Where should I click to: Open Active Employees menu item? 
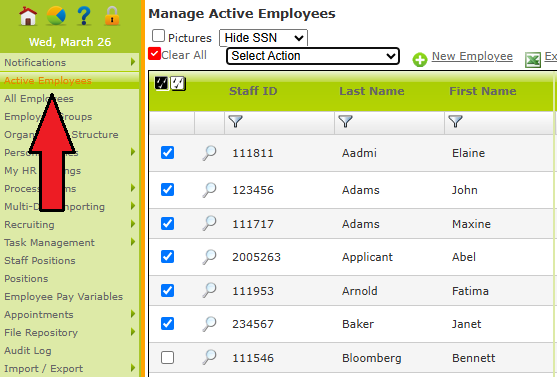(48, 81)
